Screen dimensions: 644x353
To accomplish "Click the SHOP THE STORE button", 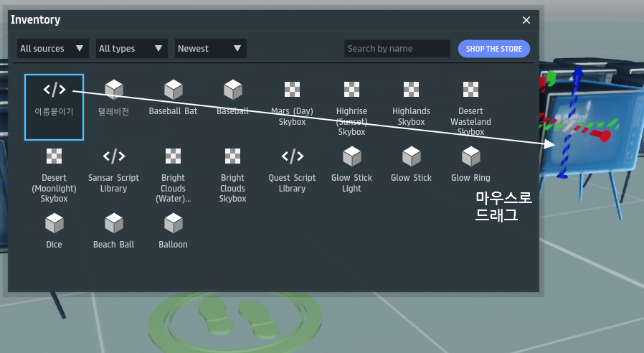I will point(493,49).
